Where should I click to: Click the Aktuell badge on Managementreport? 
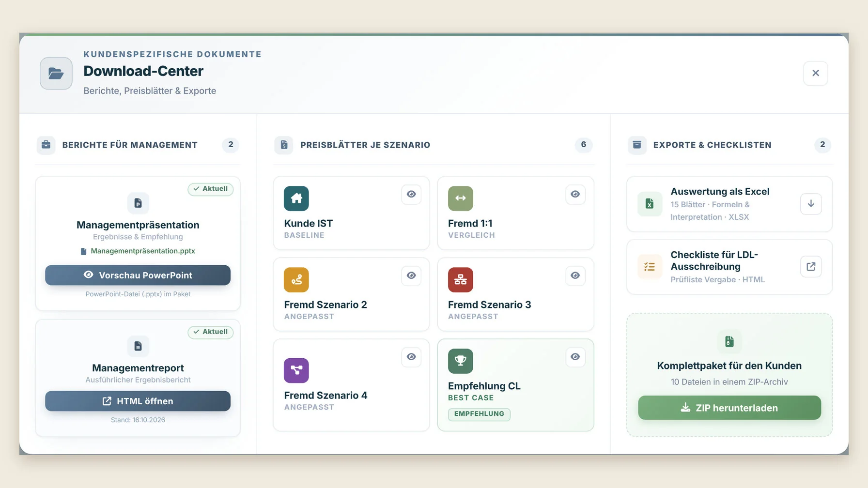[211, 332]
